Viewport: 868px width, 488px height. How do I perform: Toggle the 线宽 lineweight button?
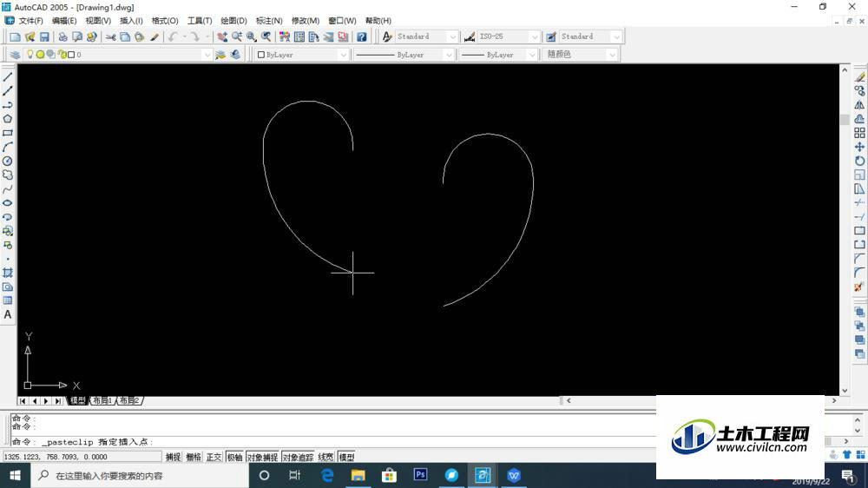325,457
